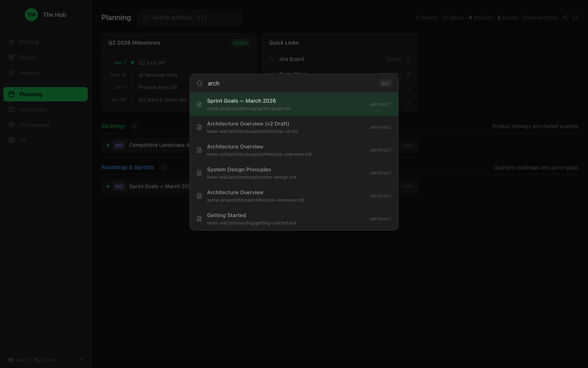Click the refresh scan icon
The width and height of the screenshot is (588, 368).
tap(575, 18)
